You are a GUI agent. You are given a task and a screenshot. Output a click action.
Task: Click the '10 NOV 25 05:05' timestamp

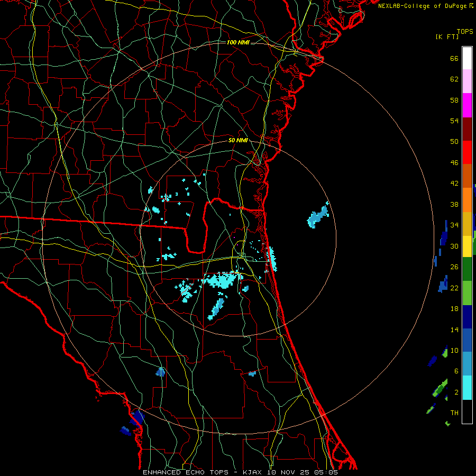tap(303, 472)
